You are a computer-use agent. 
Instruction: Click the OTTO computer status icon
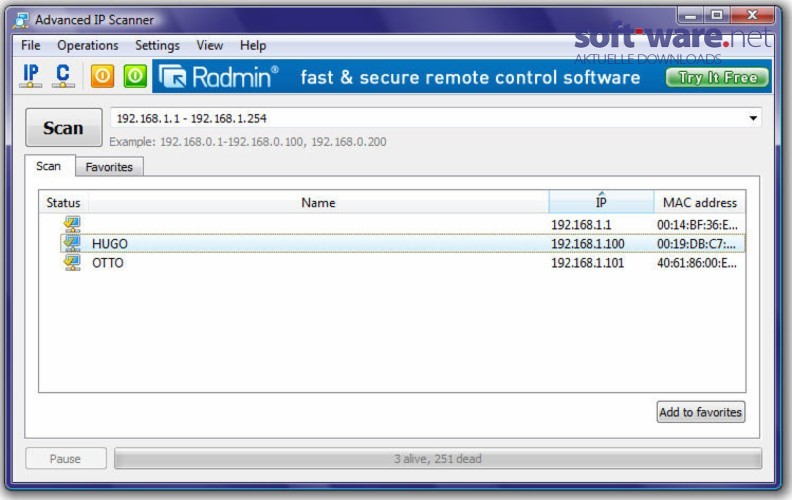(x=72, y=263)
